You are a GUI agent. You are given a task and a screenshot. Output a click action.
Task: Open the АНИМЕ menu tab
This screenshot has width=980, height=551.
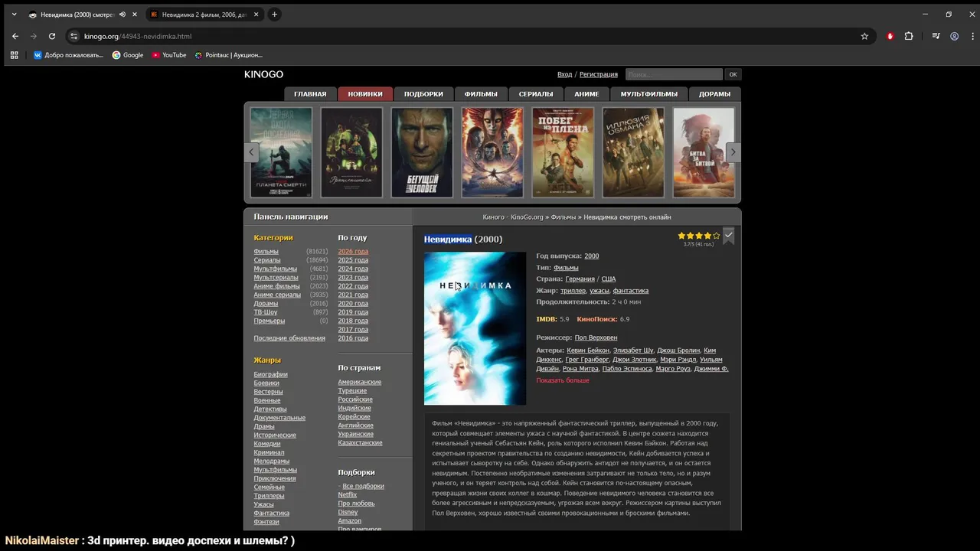click(x=587, y=94)
